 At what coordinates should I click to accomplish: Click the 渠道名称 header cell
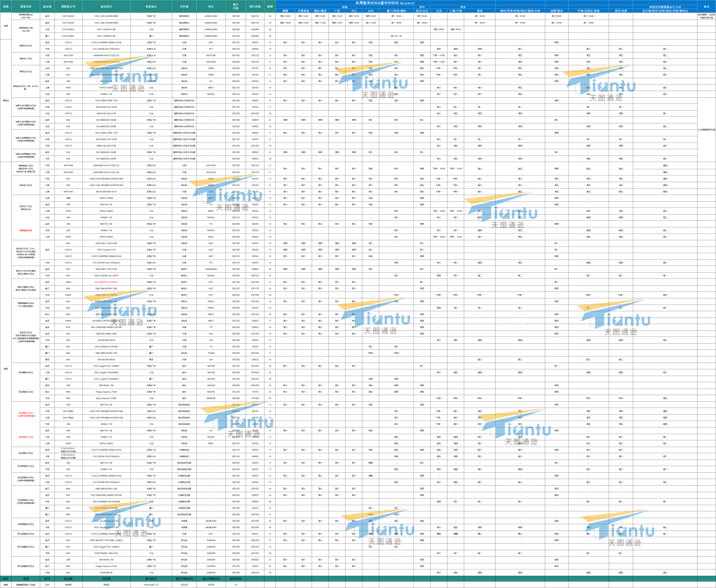tap(26, 7)
